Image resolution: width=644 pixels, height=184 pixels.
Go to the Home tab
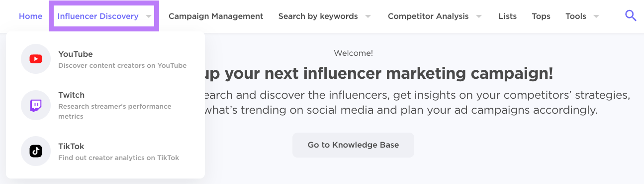click(x=31, y=16)
